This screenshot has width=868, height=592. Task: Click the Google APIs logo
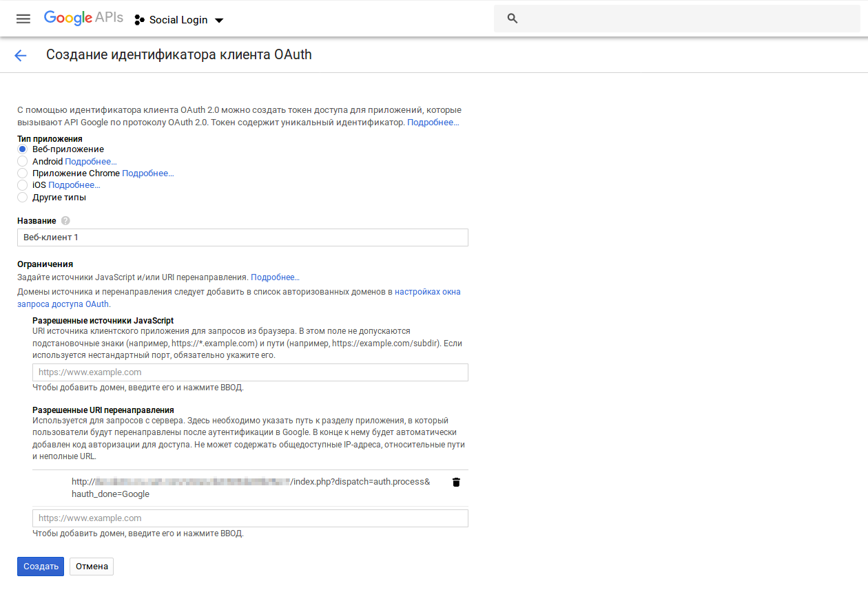coord(83,19)
